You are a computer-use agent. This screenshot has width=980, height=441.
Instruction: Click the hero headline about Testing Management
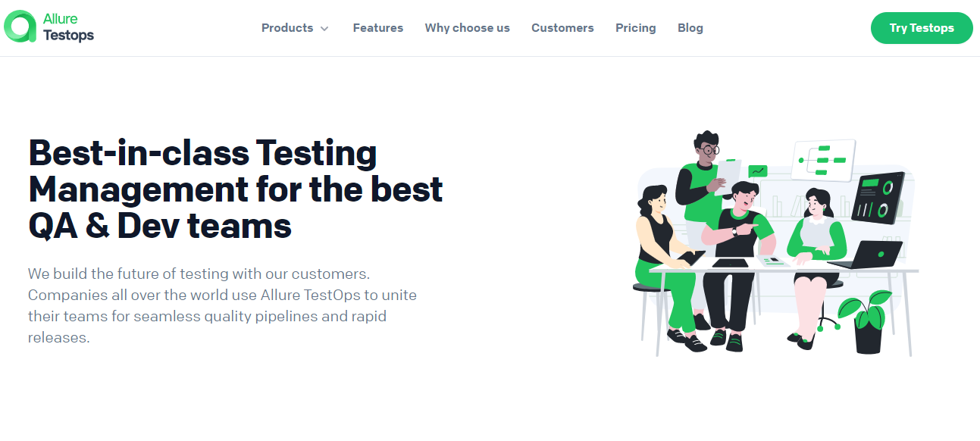coord(236,189)
